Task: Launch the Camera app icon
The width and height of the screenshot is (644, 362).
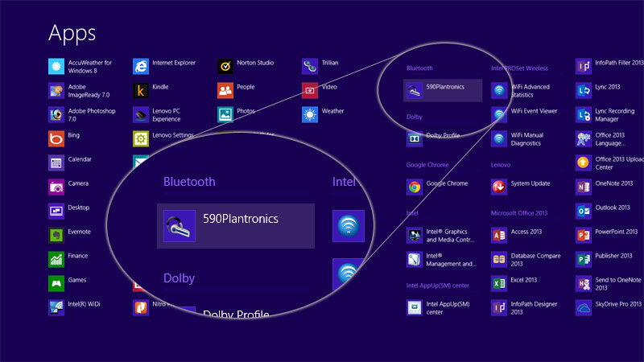Action: pos(56,187)
